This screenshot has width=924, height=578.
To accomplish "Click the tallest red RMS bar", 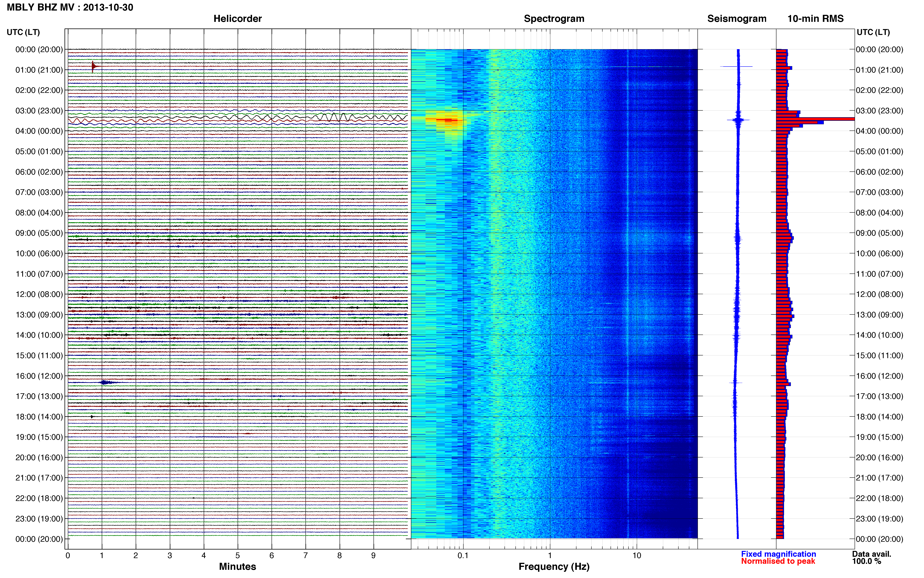I will (815, 119).
